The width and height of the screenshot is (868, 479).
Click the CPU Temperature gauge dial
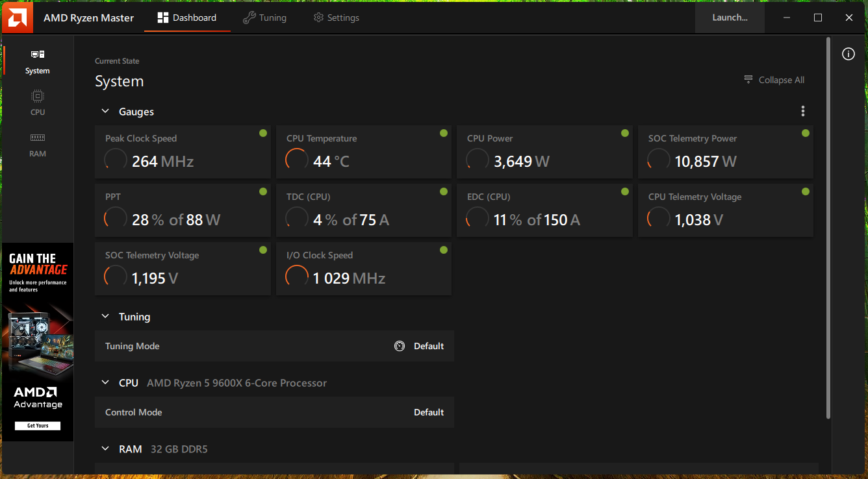tap(297, 160)
